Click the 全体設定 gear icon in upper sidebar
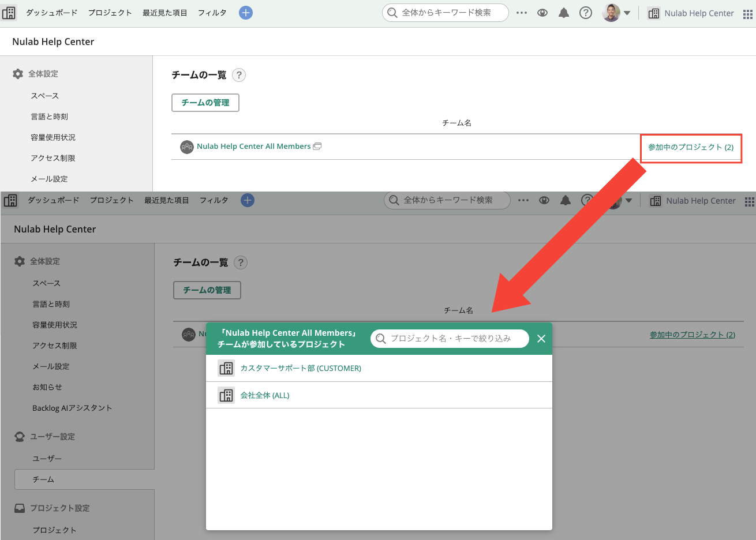 point(18,74)
